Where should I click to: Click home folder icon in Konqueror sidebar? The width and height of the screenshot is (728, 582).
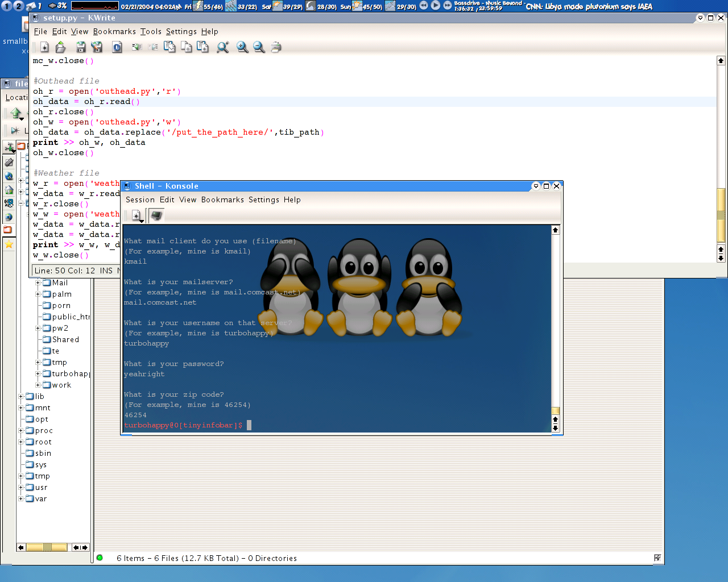[x=9, y=190]
